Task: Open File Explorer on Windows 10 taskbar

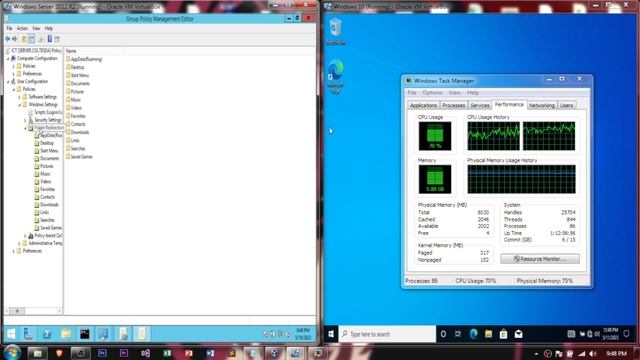Action: (489, 334)
